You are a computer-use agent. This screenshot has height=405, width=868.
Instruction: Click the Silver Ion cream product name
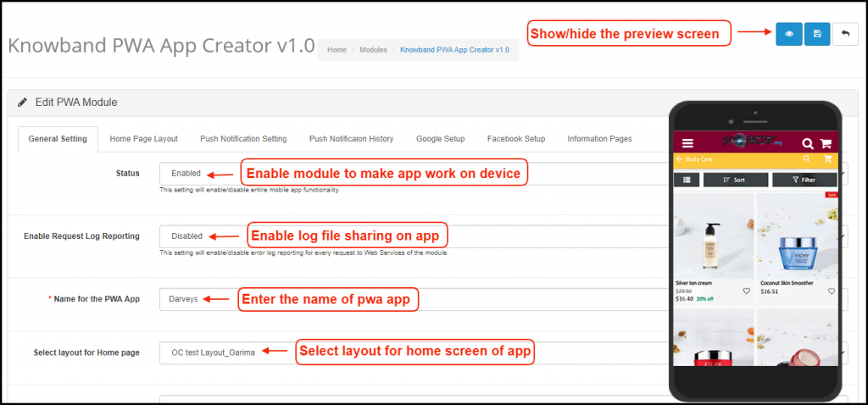(x=693, y=283)
